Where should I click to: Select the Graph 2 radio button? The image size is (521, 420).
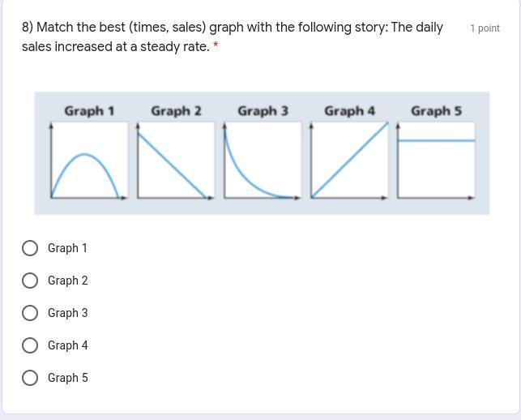[x=30, y=281]
